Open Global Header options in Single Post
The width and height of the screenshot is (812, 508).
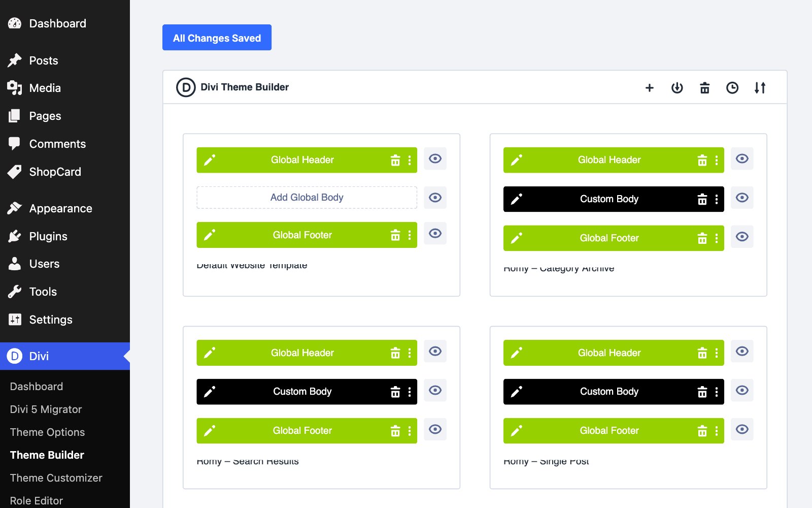pos(717,353)
